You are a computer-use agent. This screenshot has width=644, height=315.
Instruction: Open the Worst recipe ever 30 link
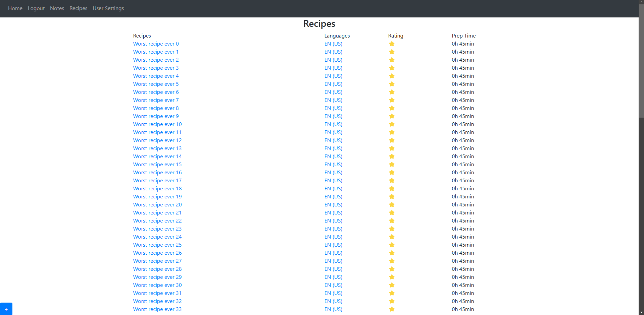(157, 285)
